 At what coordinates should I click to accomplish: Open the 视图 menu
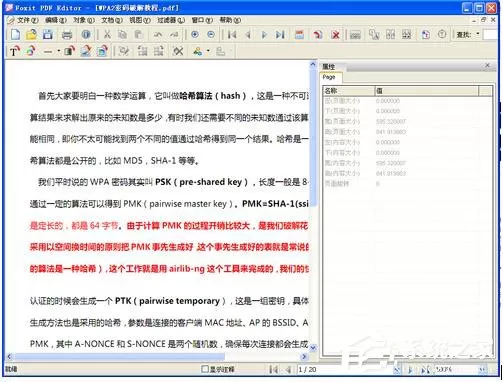[x=140, y=20]
